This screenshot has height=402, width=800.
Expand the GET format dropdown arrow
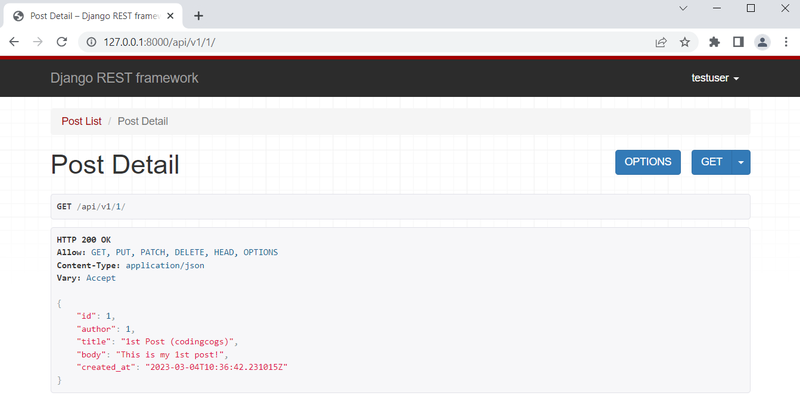tap(741, 162)
